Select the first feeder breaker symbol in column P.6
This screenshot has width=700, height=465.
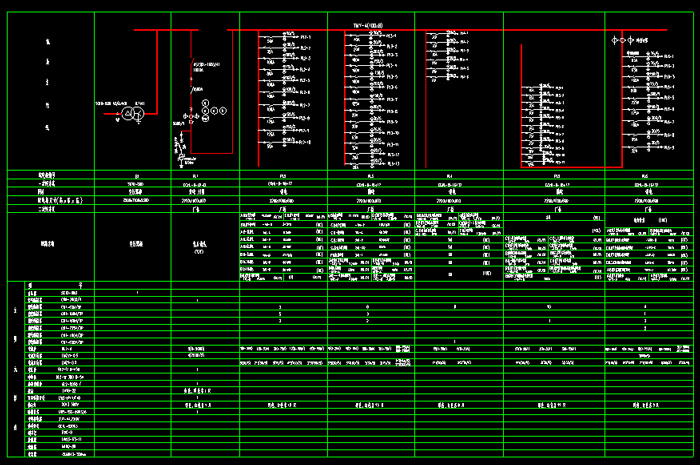[635, 55]
